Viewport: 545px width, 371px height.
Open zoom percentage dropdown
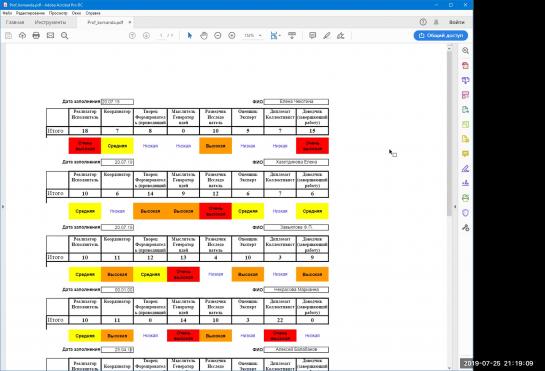(x=260, y=35)
